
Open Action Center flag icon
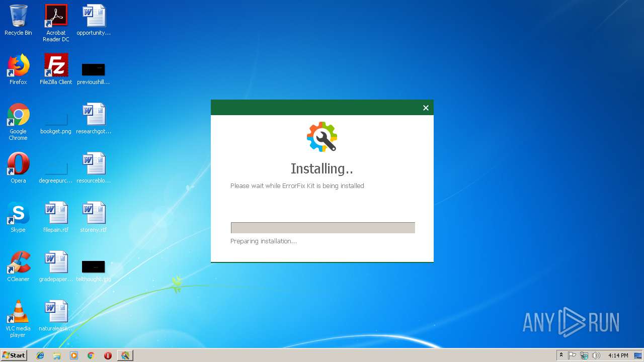572,355
